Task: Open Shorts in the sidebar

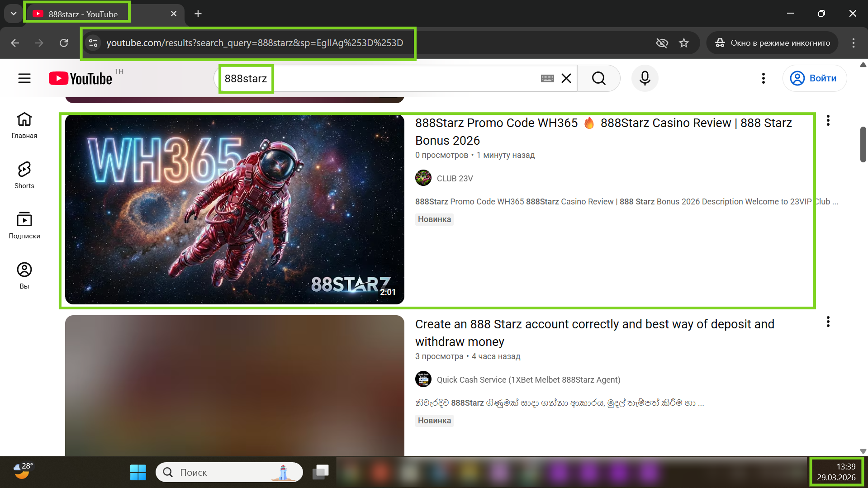Action: [24, 175]
